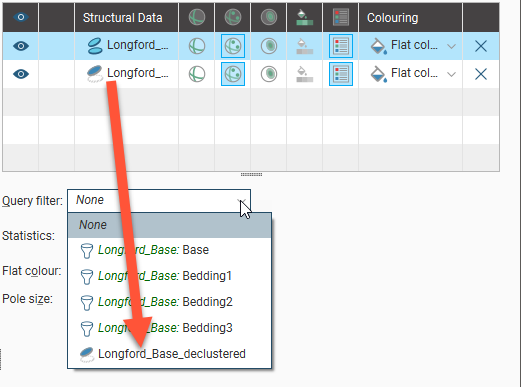Click the planes column header icon

[197, 17]
